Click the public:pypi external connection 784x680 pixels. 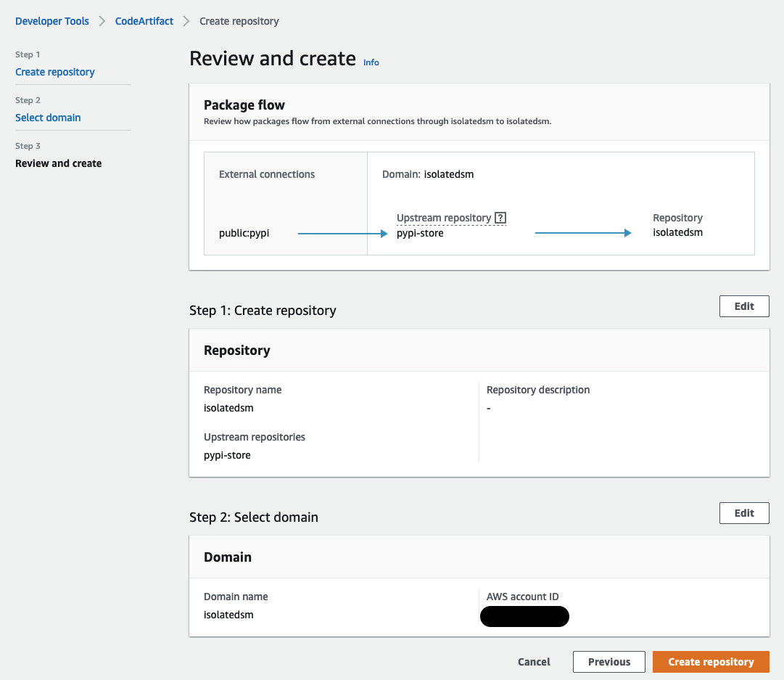(244, 233)
